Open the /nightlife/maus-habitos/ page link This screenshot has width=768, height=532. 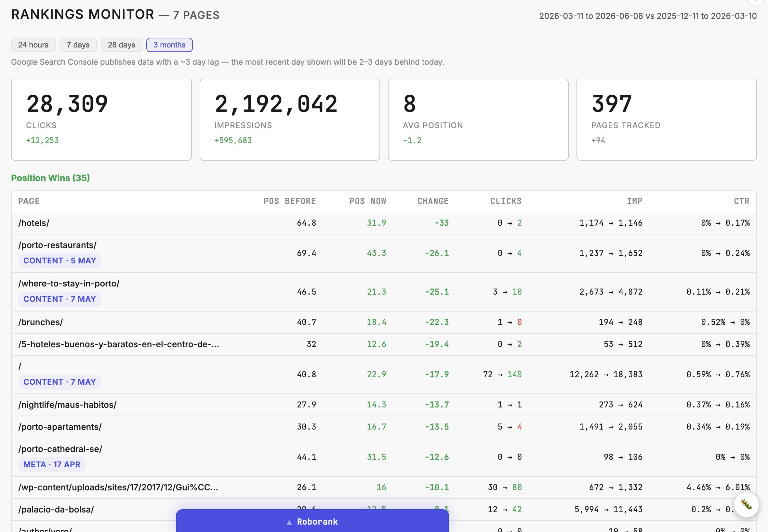[x=67, y=405]
